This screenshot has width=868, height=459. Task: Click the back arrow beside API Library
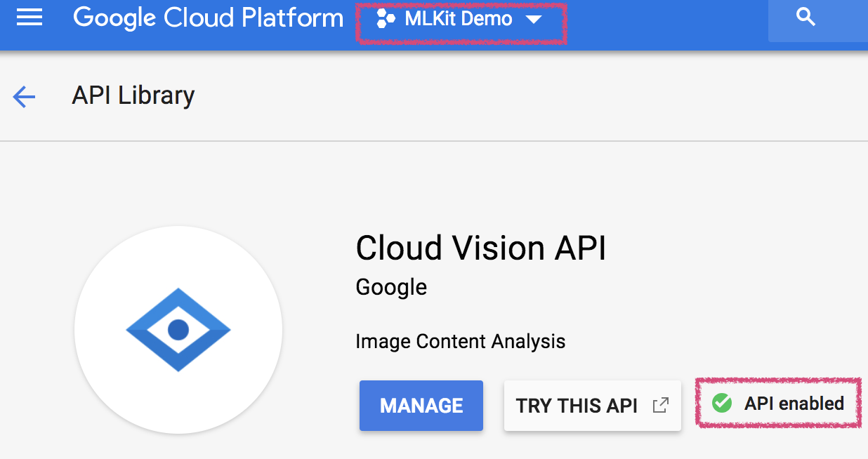click(x=24, y=97)
